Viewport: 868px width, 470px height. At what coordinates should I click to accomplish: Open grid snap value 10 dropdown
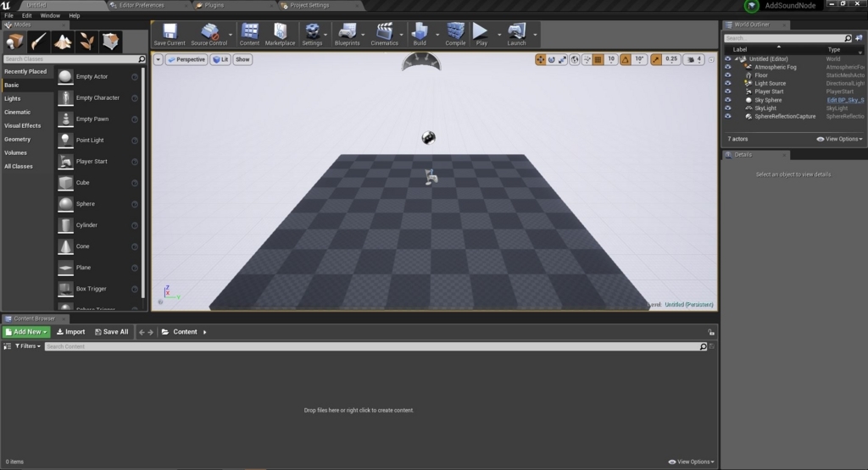coord(611,59)
